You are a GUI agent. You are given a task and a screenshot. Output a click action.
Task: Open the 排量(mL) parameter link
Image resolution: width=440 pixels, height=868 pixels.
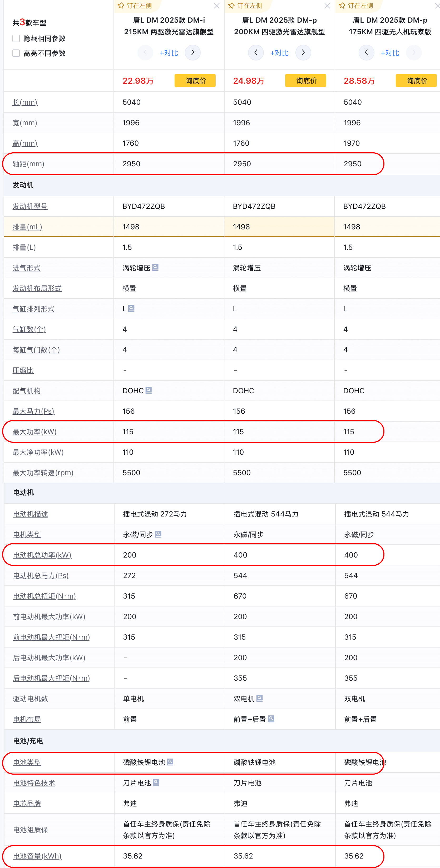coord(27,227)
